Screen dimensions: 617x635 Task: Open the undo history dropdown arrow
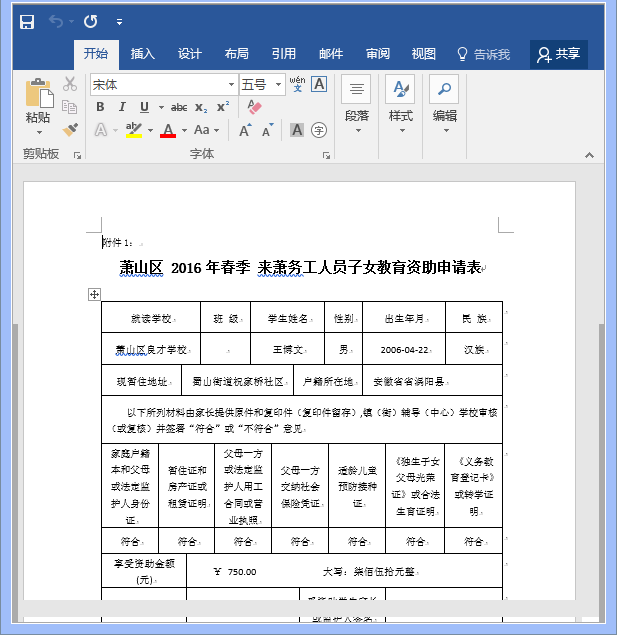tap(71, 21)
